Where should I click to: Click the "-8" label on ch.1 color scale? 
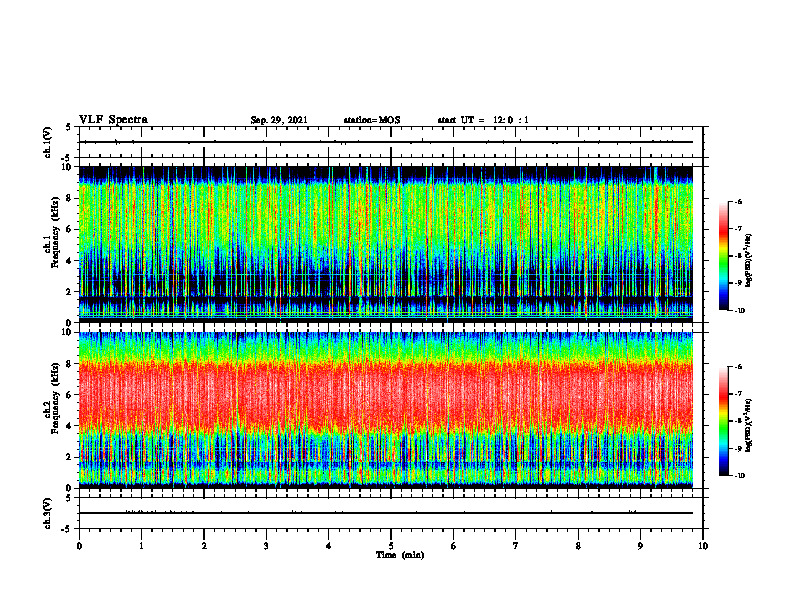point(738,256)
